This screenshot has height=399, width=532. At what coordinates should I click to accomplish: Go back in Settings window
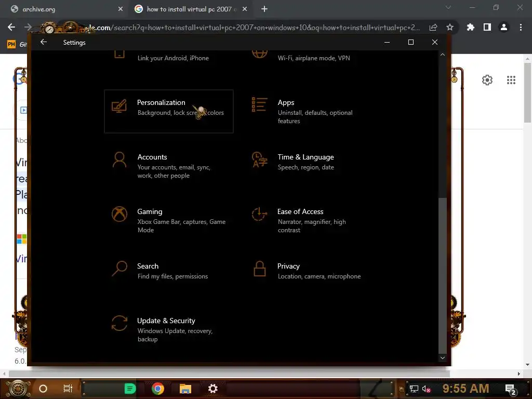pos(44,42)
